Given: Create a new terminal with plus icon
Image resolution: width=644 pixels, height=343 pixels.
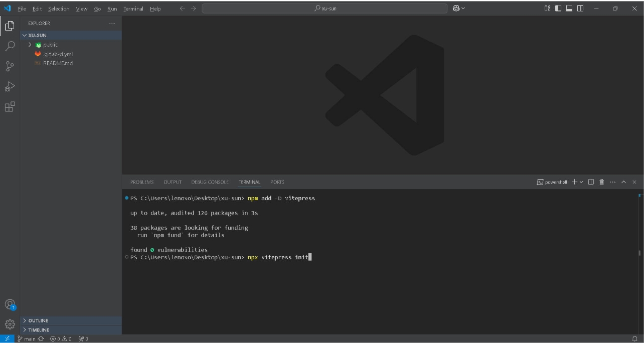Looking at the screenshot, I should 574,182.
